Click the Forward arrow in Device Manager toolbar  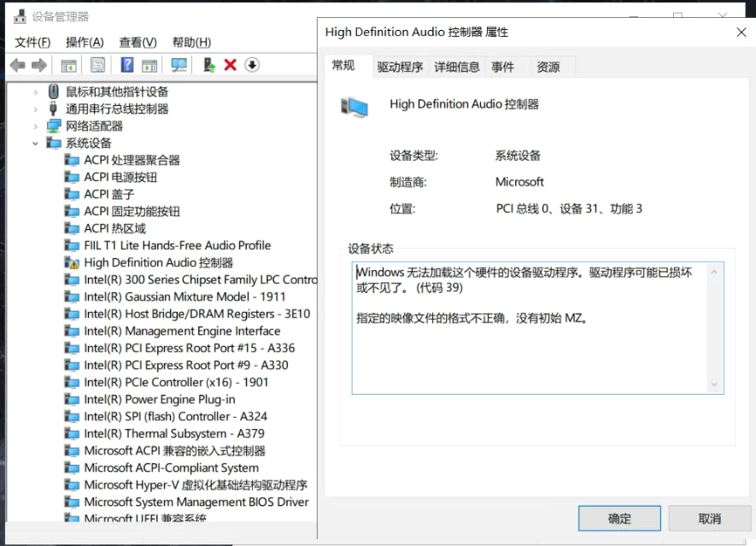[x=39, y=65]
